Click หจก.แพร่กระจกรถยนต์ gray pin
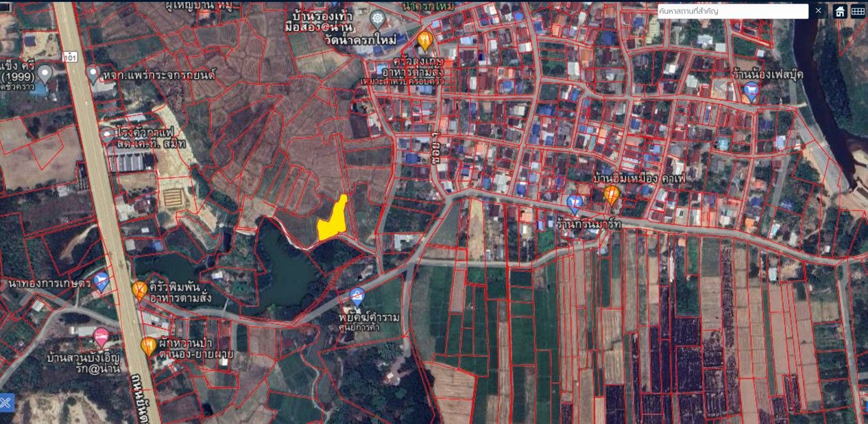 click(x=93, y=73)
